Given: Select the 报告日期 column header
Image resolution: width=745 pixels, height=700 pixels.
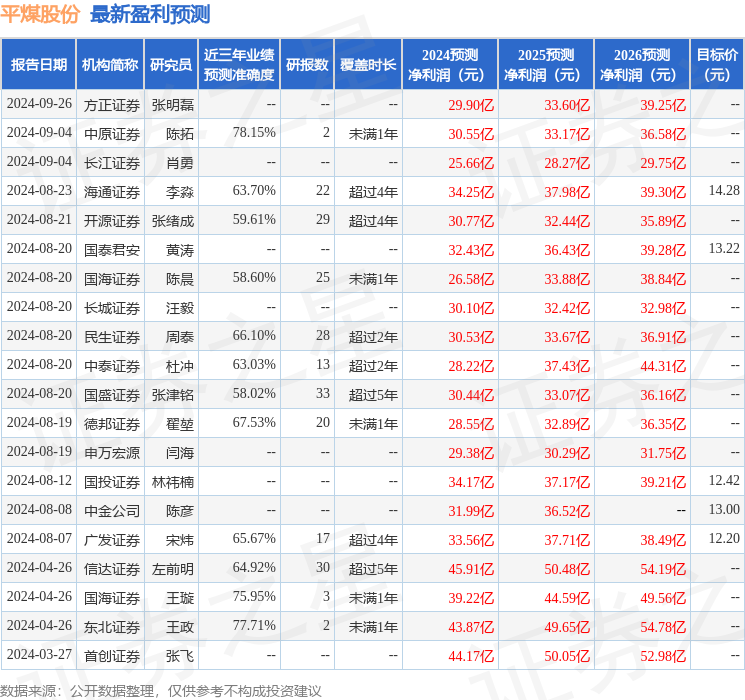Looking at the screenshot, I should point(38,65).
